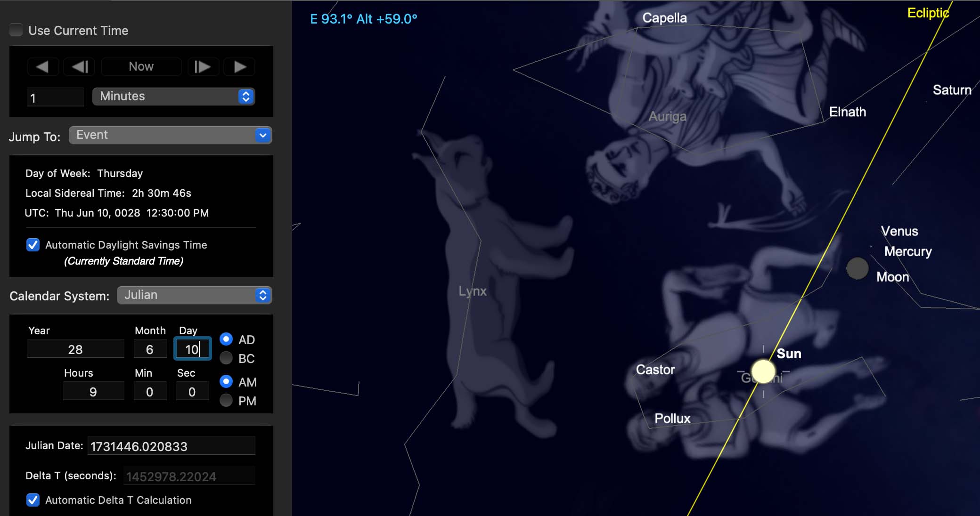Select the Sun in the sky view
The width and height of the screenshot is (980, 516).
tap(763, 371)
